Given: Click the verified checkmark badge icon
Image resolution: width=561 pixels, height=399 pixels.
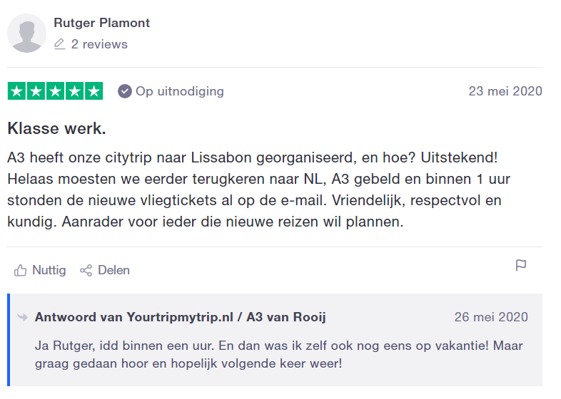Looking at the screenshot, I should tap(125, 91).
